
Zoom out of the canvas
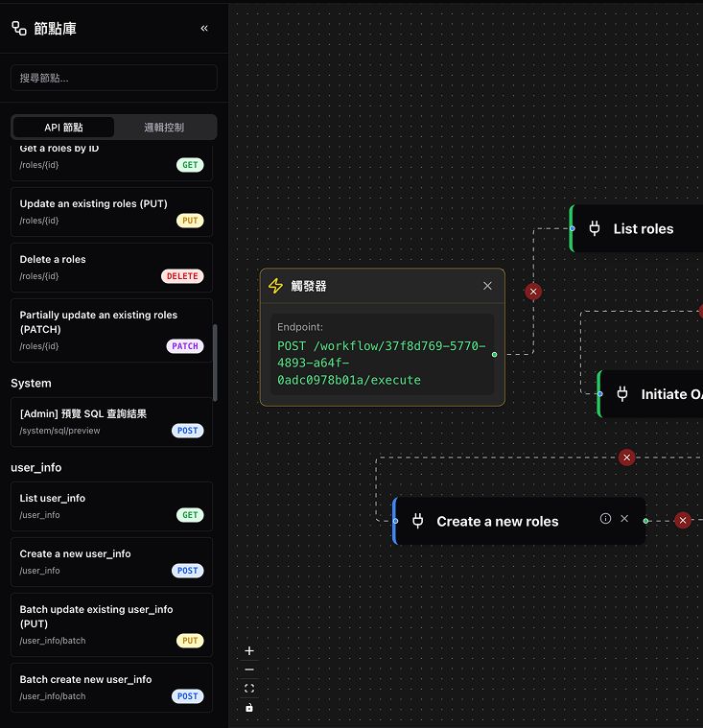pos(249,669)
